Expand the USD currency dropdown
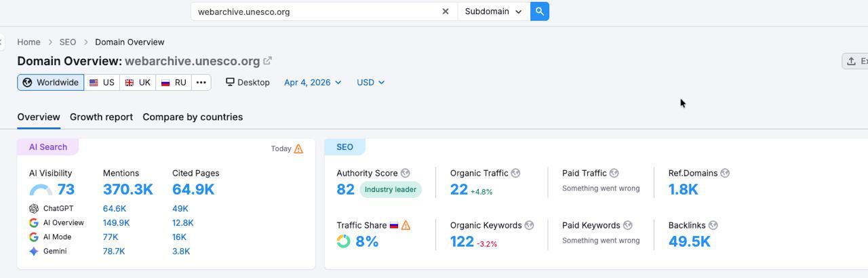868x278 pixels. pos(370,83)
